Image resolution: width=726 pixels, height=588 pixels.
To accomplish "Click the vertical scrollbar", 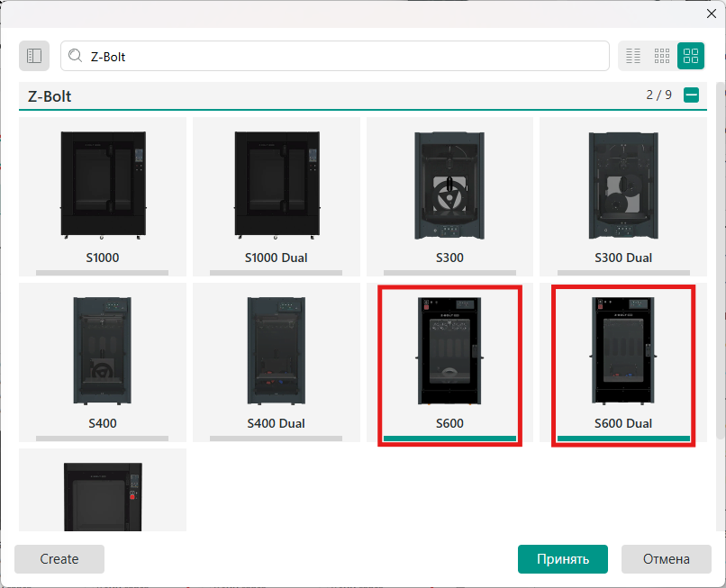I will [x=720, y=260].
